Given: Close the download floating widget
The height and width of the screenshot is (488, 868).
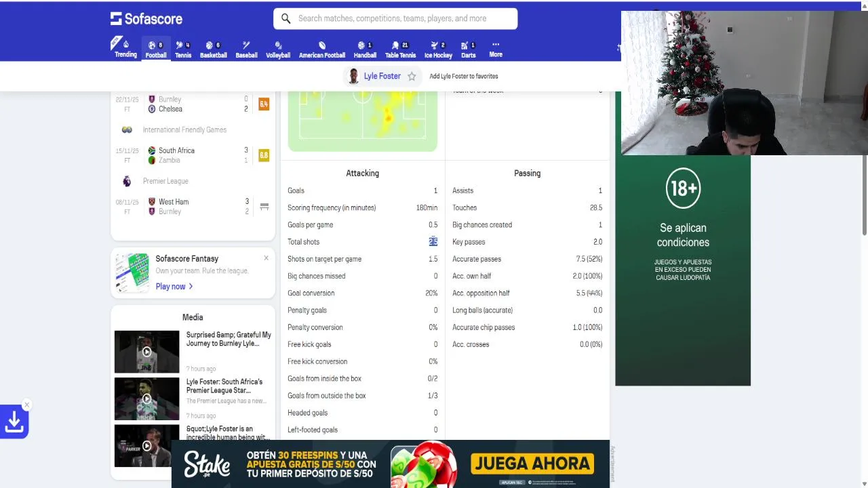Looking at the screenshot, I should click(26, 405).
